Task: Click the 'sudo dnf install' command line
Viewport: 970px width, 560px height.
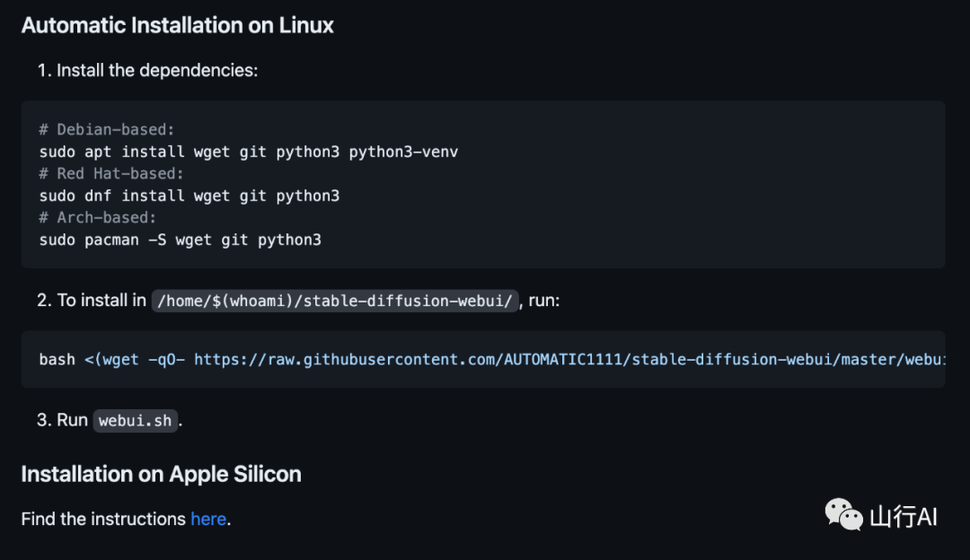Action: (190, 195)
